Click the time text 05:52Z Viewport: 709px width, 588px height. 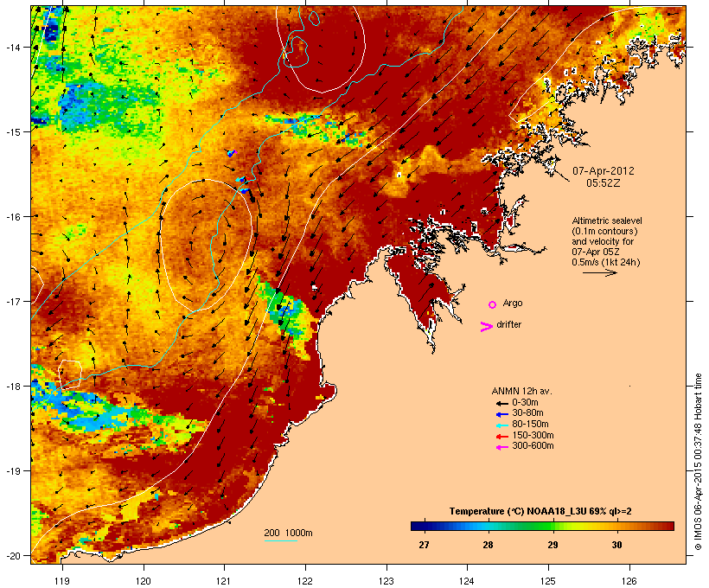pyautogui.click(x=604, y=183)
